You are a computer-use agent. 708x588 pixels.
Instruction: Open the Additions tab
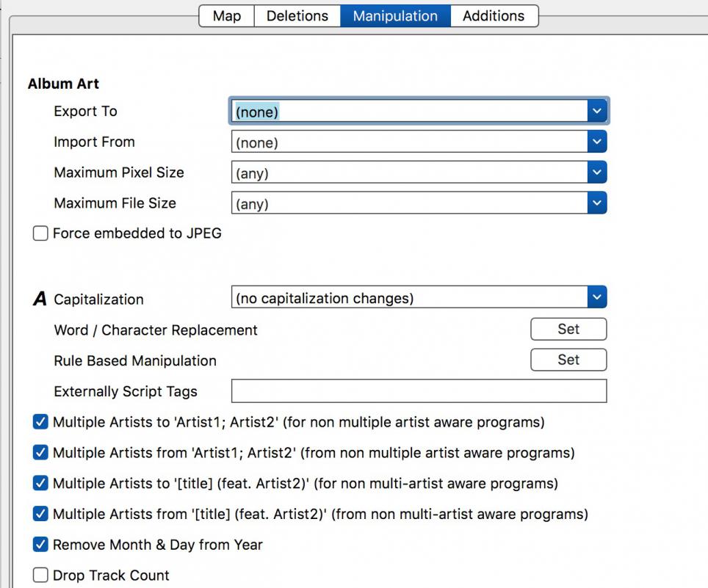coord(494,16)
